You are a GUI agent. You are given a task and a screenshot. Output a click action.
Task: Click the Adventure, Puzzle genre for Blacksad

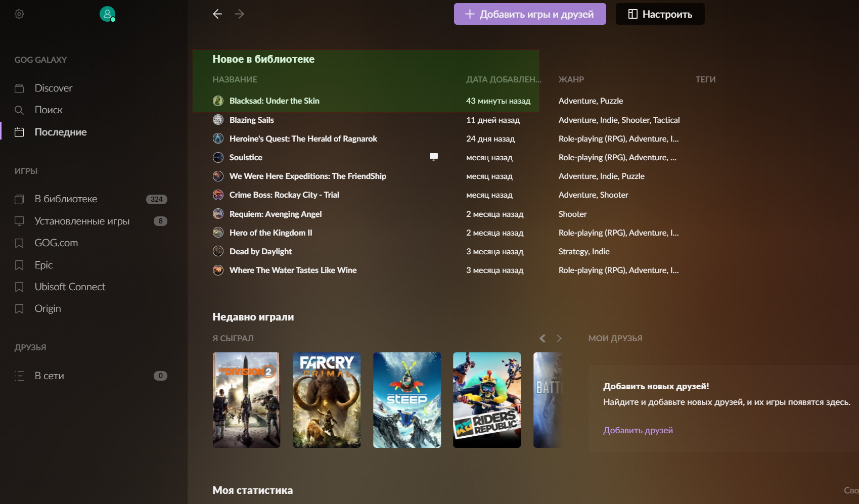[591, 101]
